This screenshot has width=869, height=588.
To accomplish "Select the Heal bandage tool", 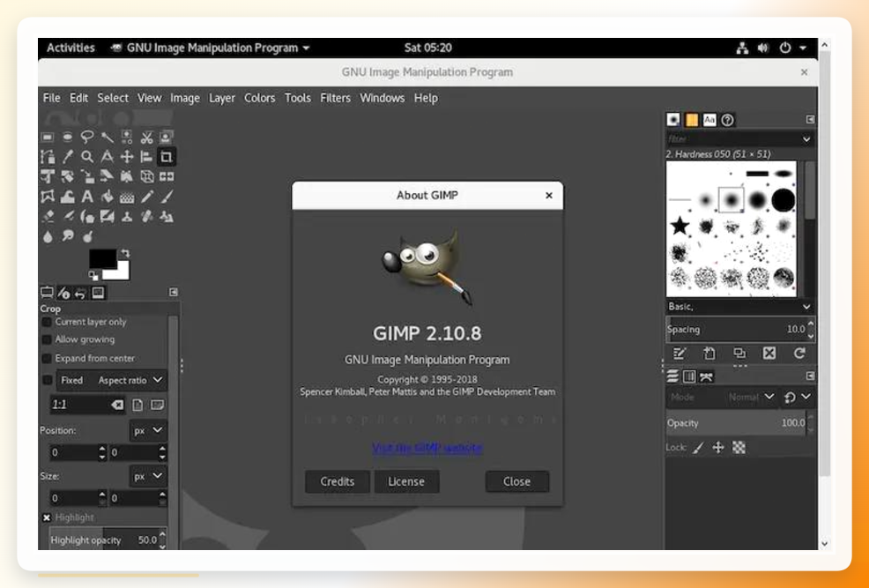I will click(x=146, y=217).
